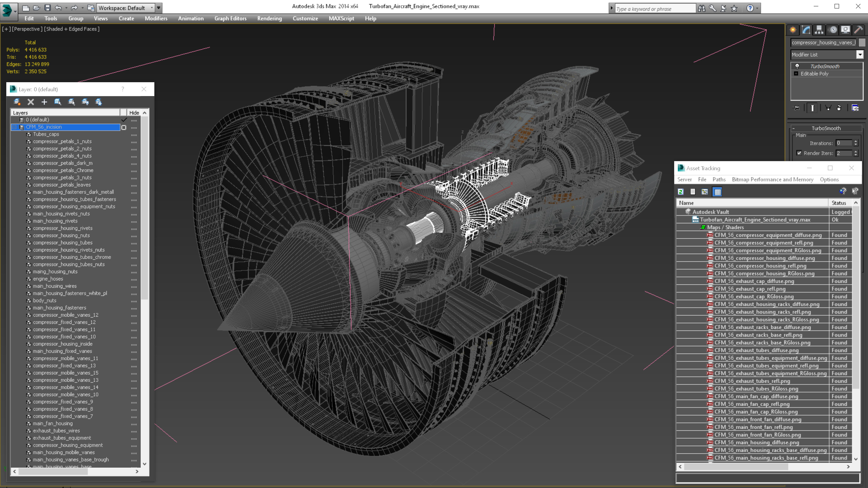Viewport: 868px width, 488px height.
Task: Click the Open File folder icon
Action: [x=36, y=8]
